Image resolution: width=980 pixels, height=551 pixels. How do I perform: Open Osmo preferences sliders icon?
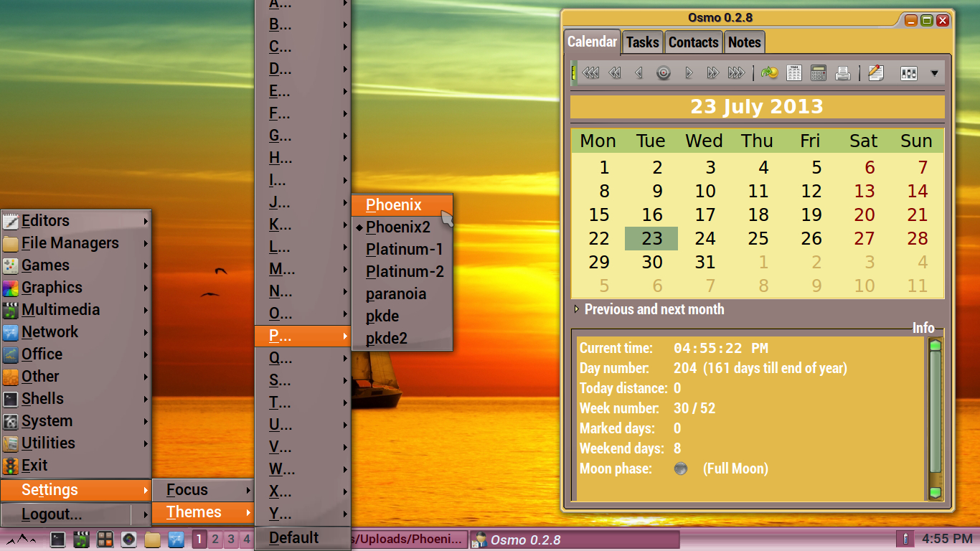coord(909,73)
